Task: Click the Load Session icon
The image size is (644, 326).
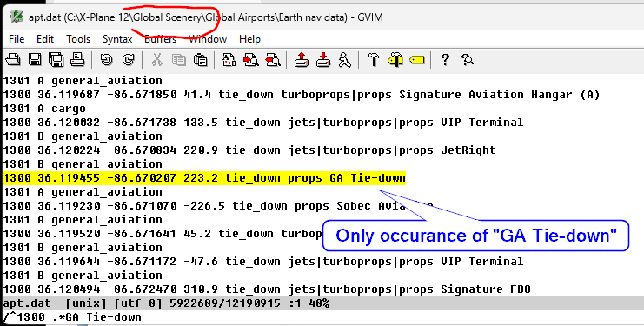Action: tap(302, 60)
